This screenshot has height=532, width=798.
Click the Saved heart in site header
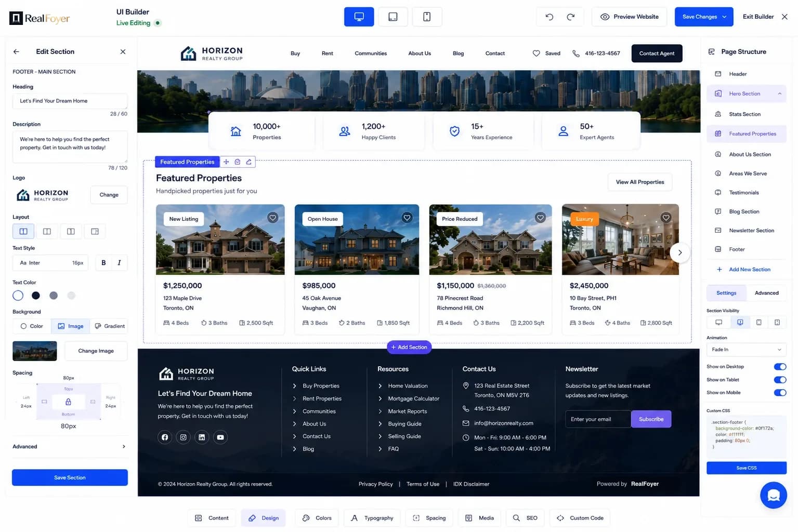click(x=537, y=54)
